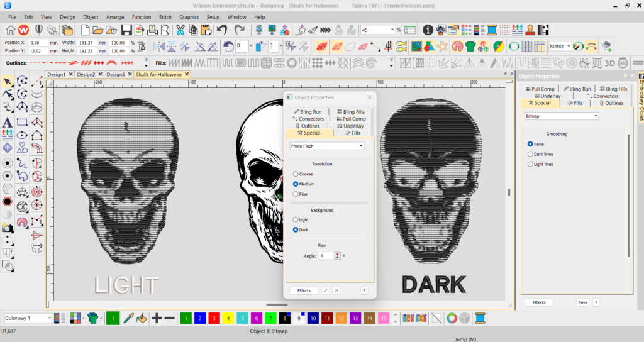
Task: Click the Cut scissors icon
Action: tap(180, 30)
